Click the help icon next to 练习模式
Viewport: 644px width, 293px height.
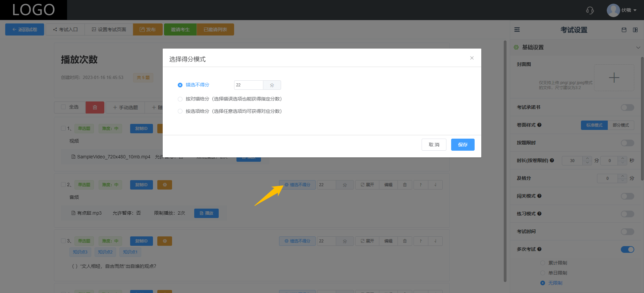tap(539, 214)
